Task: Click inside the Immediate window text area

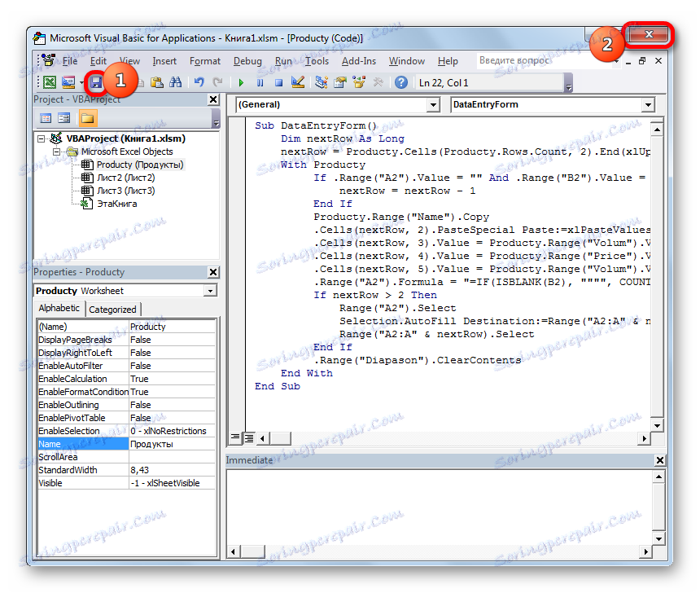Action: (x=439, y=507)
